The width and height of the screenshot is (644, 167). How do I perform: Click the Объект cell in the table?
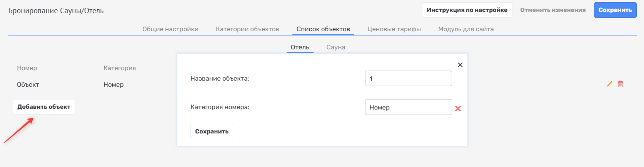click(28, 84)
